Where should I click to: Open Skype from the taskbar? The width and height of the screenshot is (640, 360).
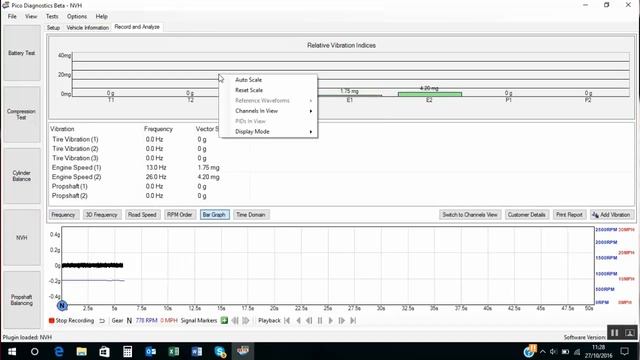point(220,351)
